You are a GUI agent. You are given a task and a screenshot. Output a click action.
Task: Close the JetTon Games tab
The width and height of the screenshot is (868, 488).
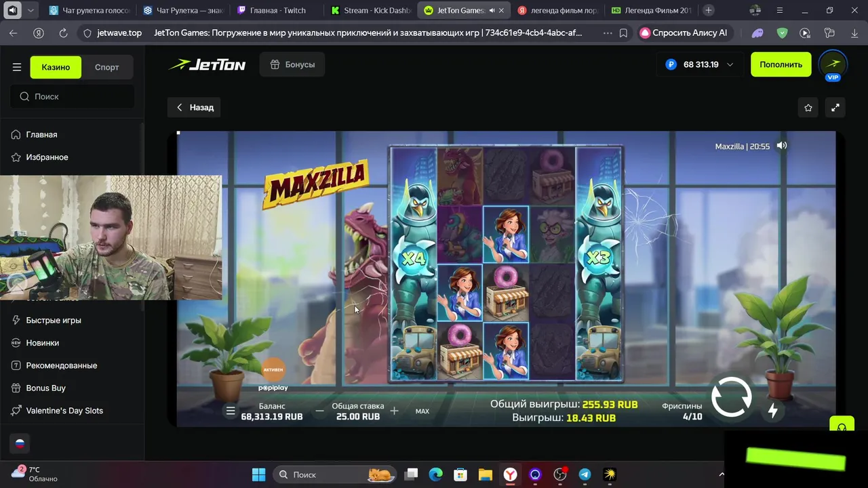502,10
